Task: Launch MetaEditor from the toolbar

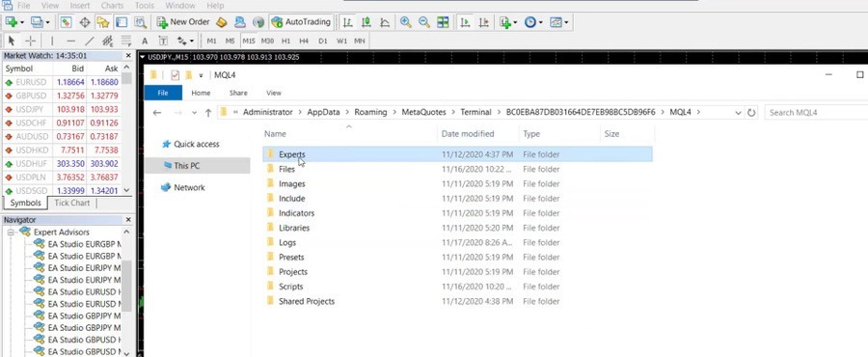Action: (222, 22)
